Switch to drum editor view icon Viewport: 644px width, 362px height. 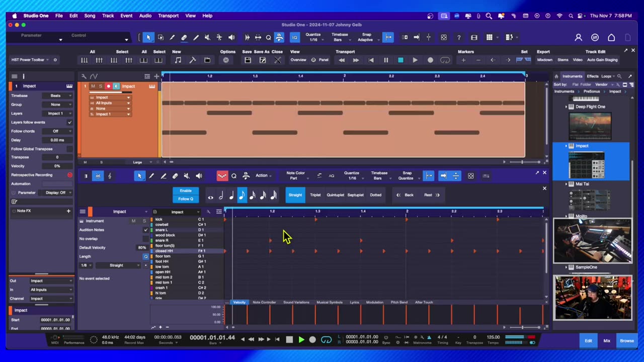98,176
